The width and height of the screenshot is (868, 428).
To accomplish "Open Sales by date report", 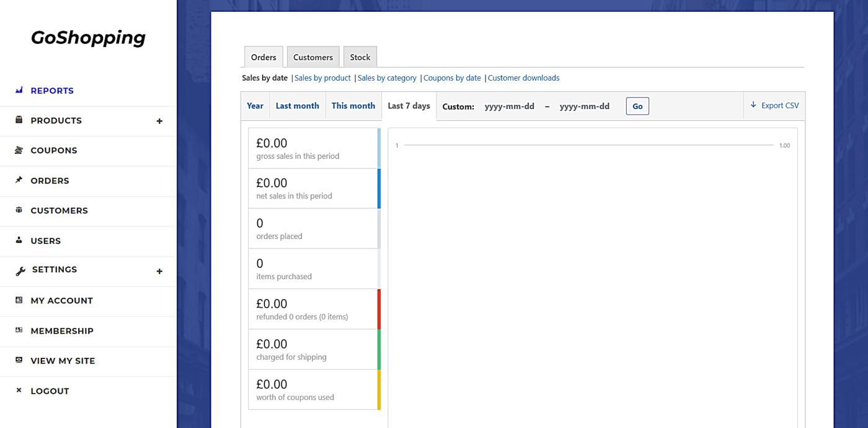I will (x=265, y=78).
